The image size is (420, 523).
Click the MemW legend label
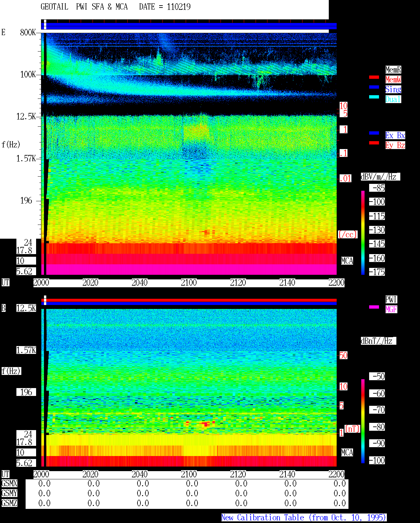coord(393,79)
